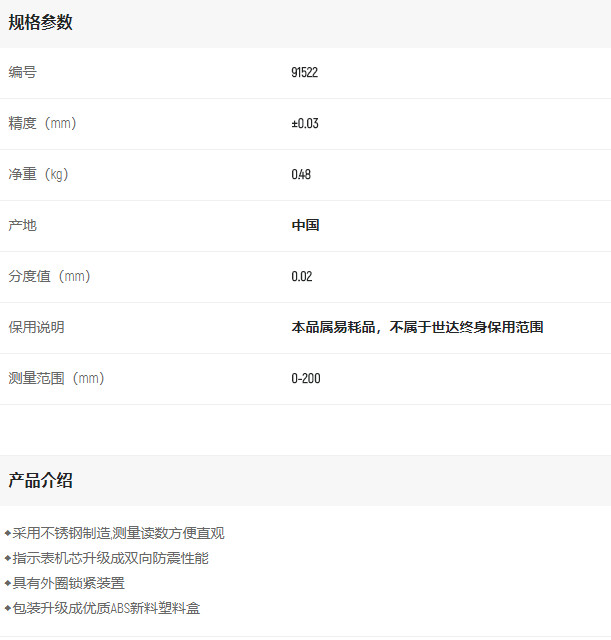Click the measuring range value 0-200
The height and width of the screenshot is (640, 611).
pos(305,379)
